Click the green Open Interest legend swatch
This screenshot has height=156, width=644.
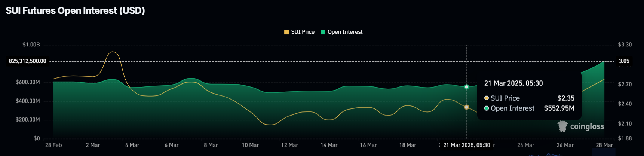[323, 32]
